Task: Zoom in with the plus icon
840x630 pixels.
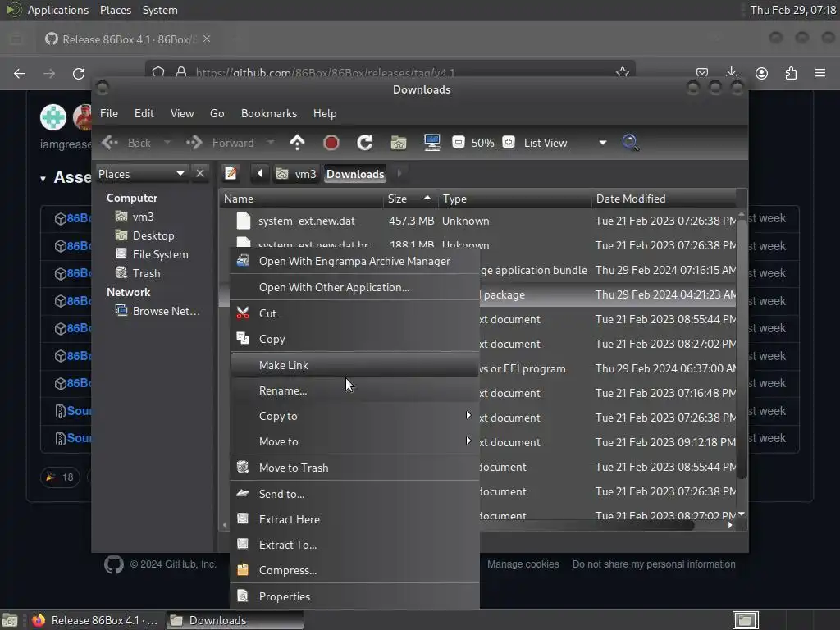Action: pos(509,143)
